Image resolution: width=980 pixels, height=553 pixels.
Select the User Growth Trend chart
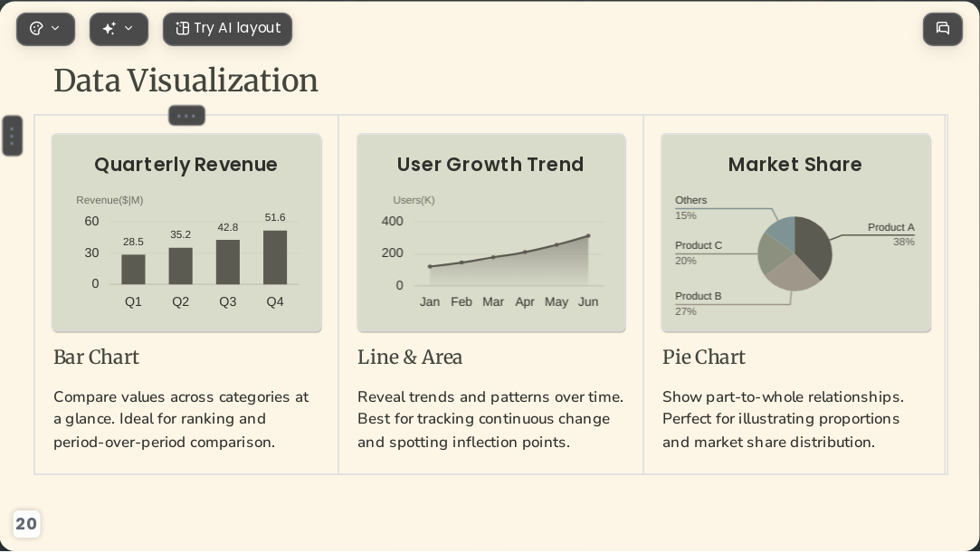point(491,233)
